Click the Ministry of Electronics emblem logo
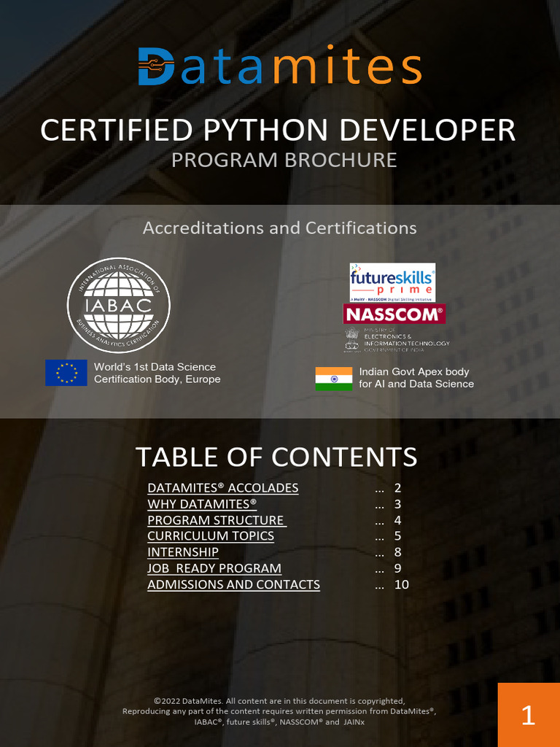 (x=397, y=340)
